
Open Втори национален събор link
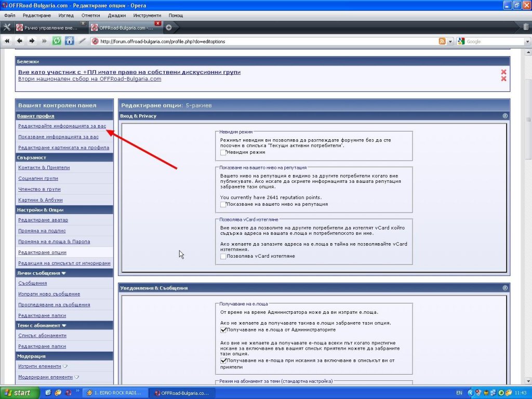tap(89, 79)
